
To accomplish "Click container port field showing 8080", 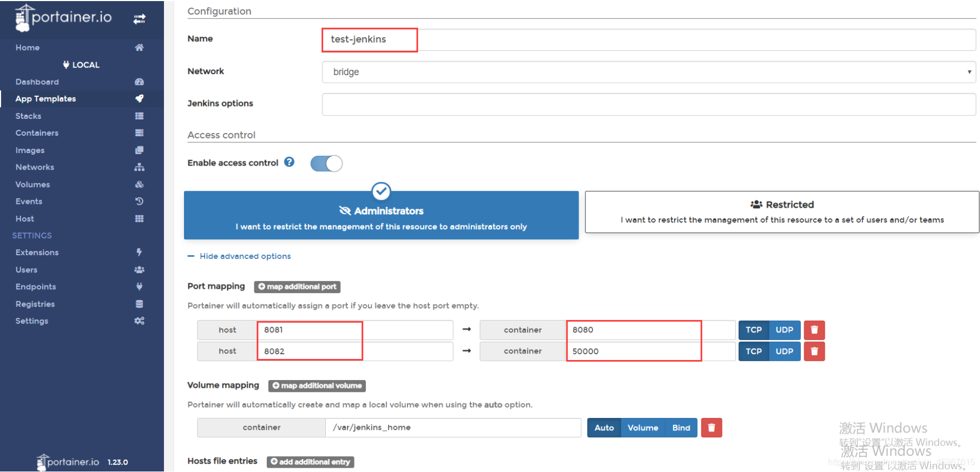I will (651, 330).
